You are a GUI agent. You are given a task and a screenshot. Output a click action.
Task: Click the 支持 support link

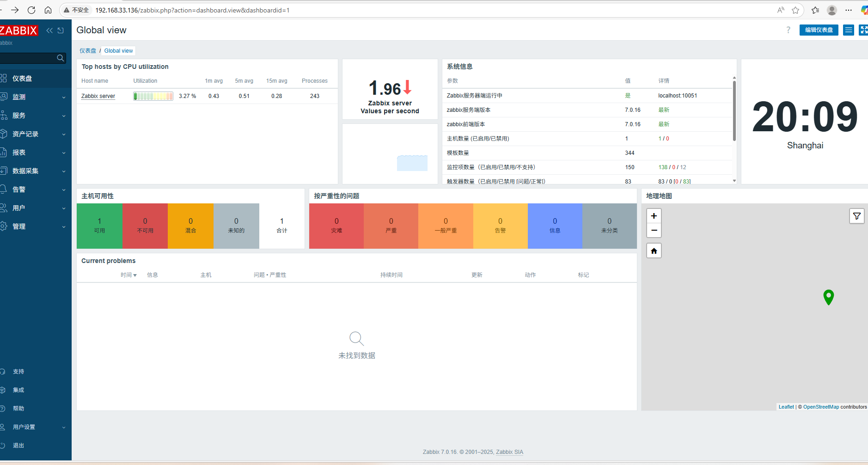(18, 372)
